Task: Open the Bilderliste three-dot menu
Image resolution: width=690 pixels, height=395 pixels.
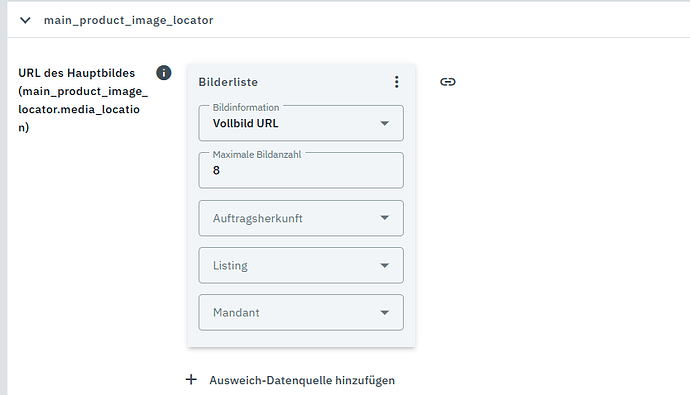Action: [396, 82]
